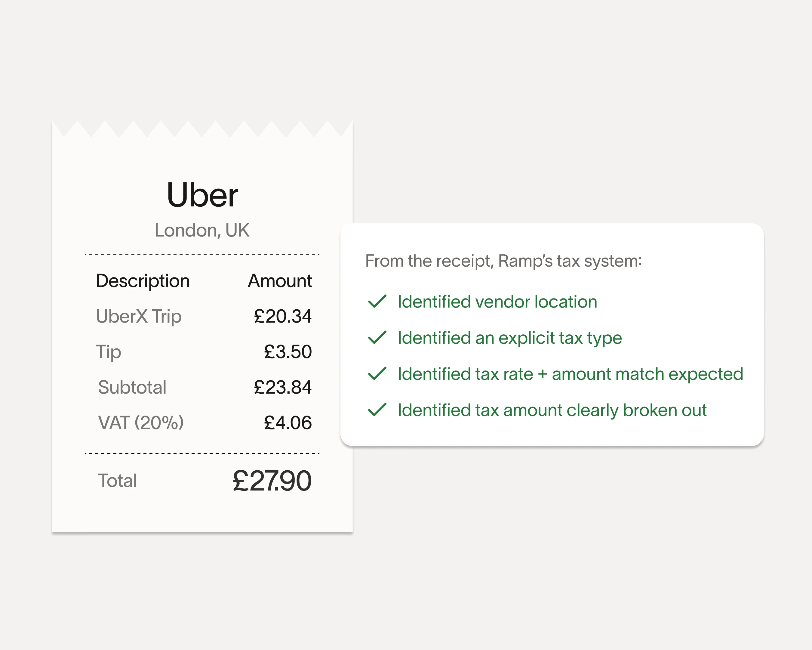This screenshot has width=812, height=650.
Task: Click the £3.50 tip amount
Action: point(288,352)
